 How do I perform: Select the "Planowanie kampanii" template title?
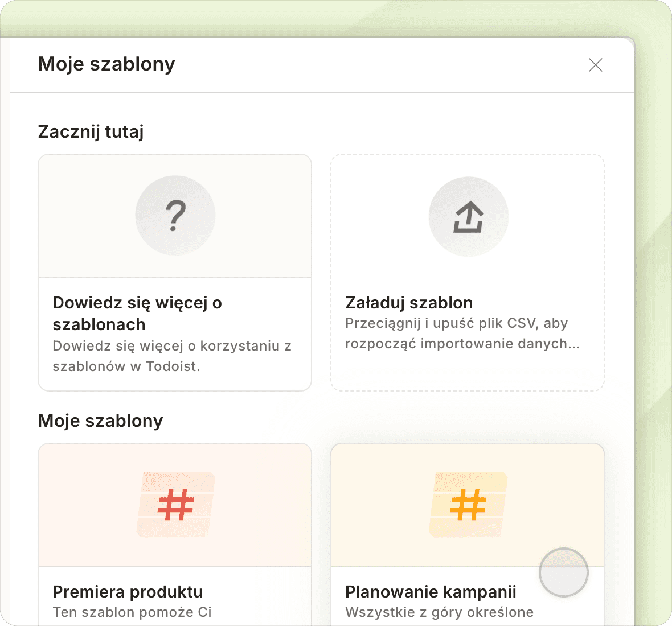tap(431, 592)
